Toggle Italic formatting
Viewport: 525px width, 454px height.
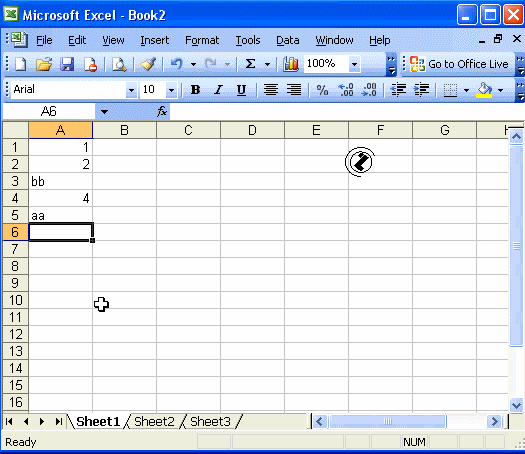tap(218, 90)
